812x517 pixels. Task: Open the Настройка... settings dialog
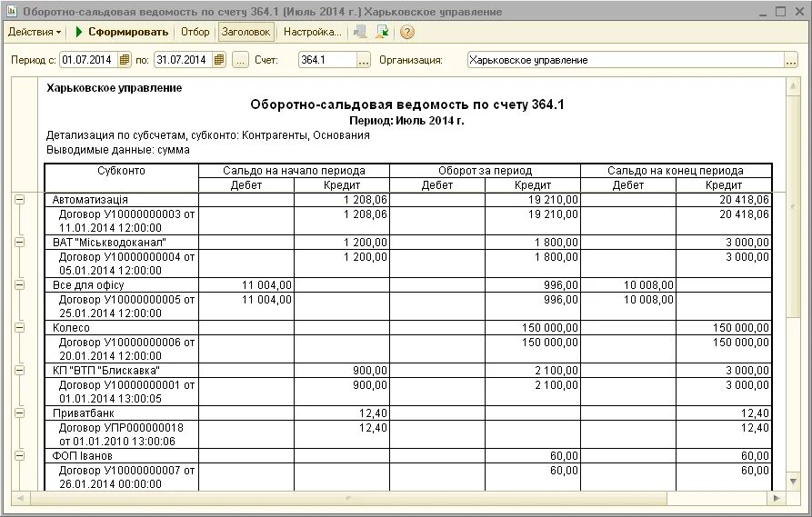pyautogui.click(x=312, y=32)
